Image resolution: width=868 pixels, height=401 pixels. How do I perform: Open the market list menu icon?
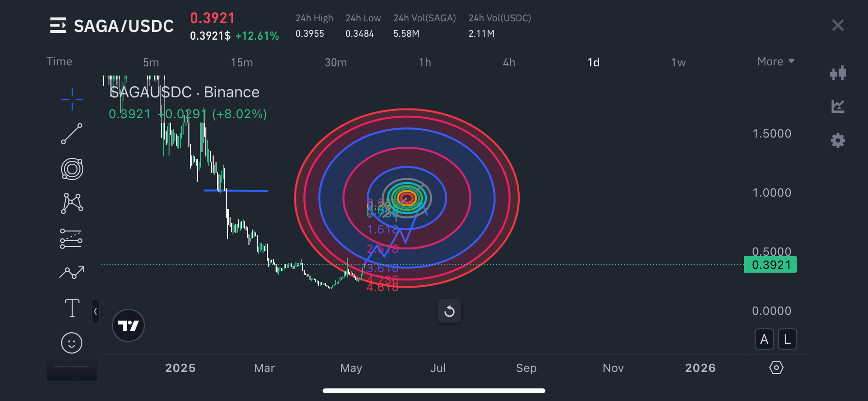[x=58, y=25]
